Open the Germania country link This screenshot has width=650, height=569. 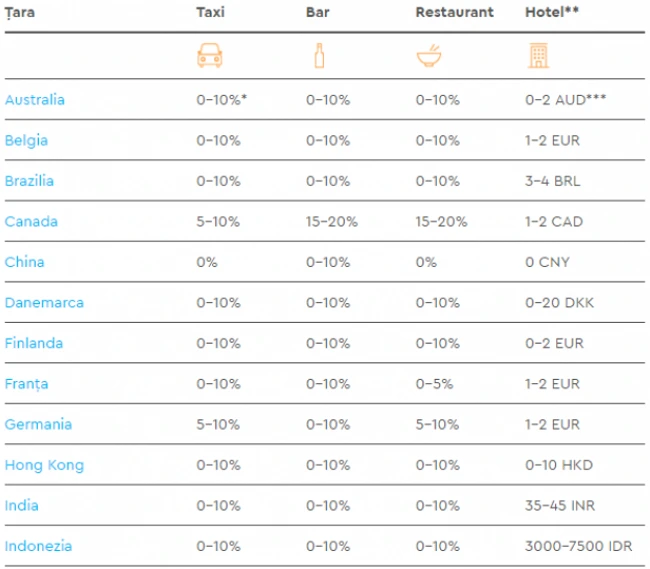[x=38, y=425]
